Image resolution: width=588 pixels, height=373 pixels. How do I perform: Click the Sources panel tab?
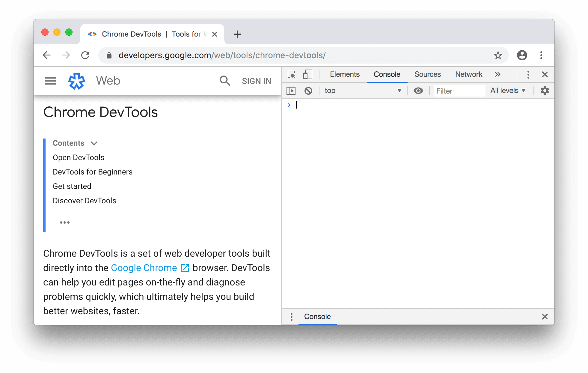427,74
